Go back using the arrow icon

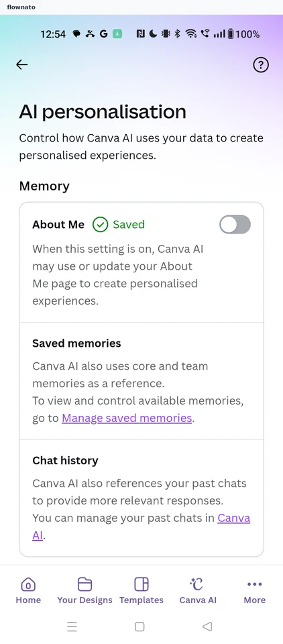pos(21,64)
